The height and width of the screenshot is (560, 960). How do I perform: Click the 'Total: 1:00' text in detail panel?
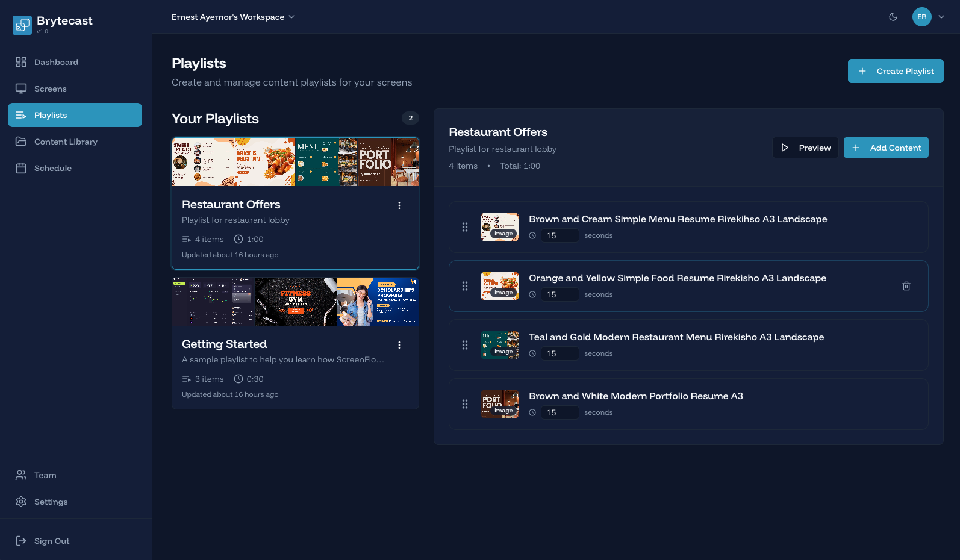click(520, 166)
